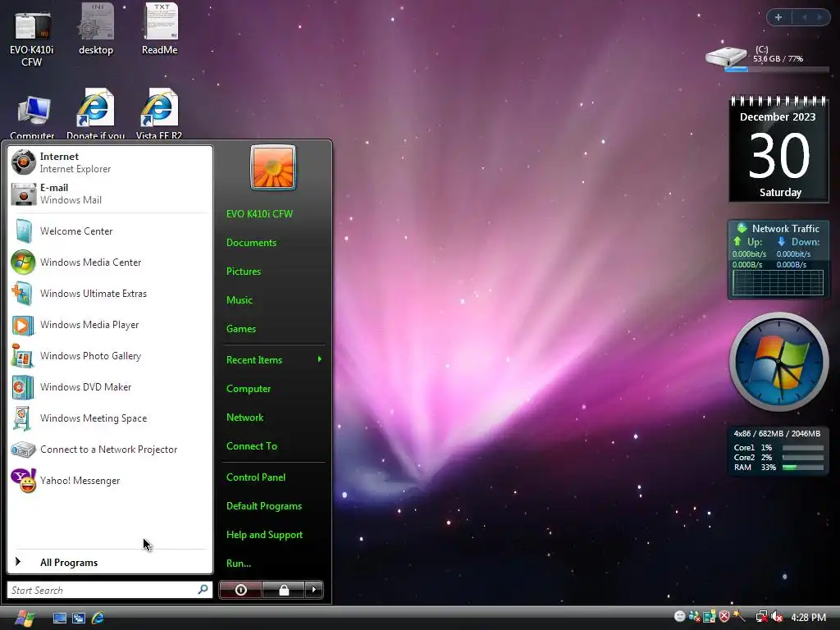The width and height of the screenshot is (840, 630).
Task: Click the RAM 33% usage bar
Action: (802, 467)
